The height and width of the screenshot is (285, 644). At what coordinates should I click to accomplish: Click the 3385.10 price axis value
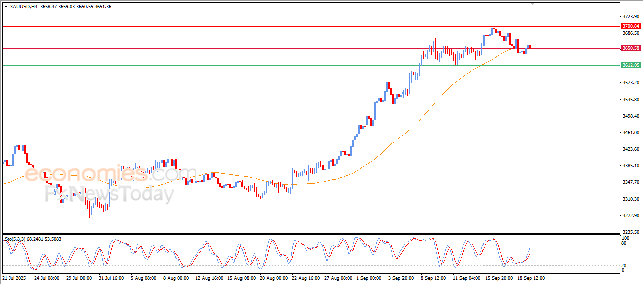(631, 165)
